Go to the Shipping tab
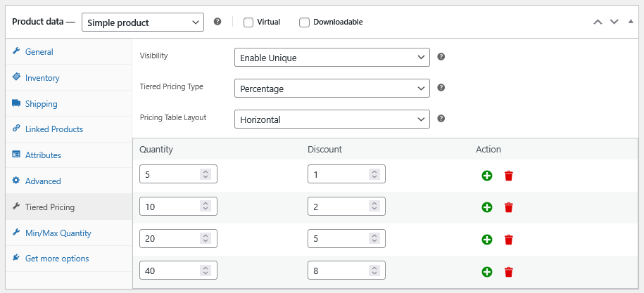The image size is (644, 293). [41, 104]
